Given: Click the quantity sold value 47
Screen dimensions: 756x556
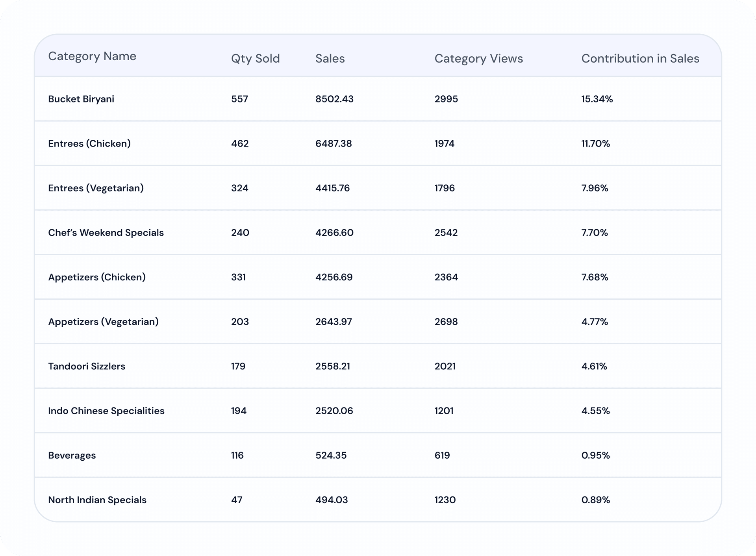Looking at the screenshot, I should pos(237,500).
